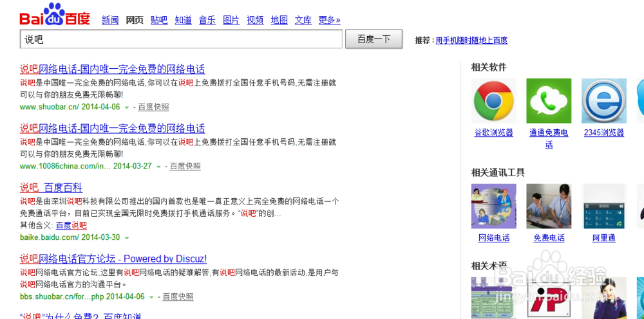Focus the search box containing 说吧
Viewport: 644px width, 319px height.
tap(181, 39)
